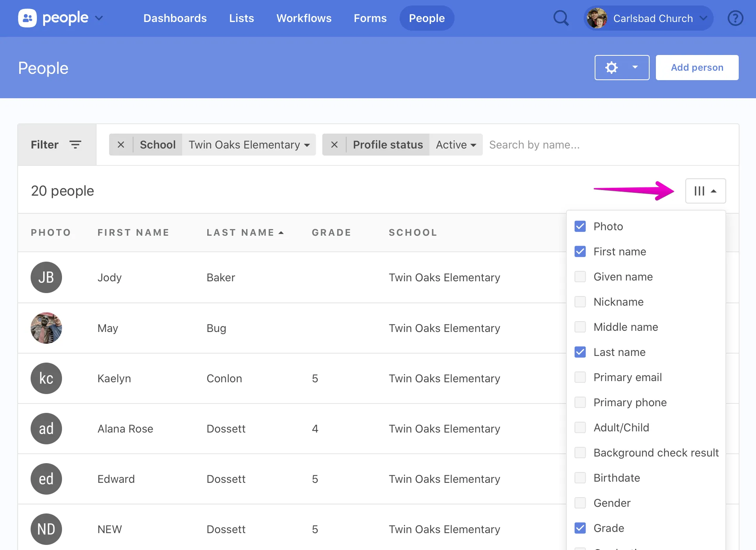Open the search magnifier icon
Screen dimensions: 756x550
coord(561,18)
